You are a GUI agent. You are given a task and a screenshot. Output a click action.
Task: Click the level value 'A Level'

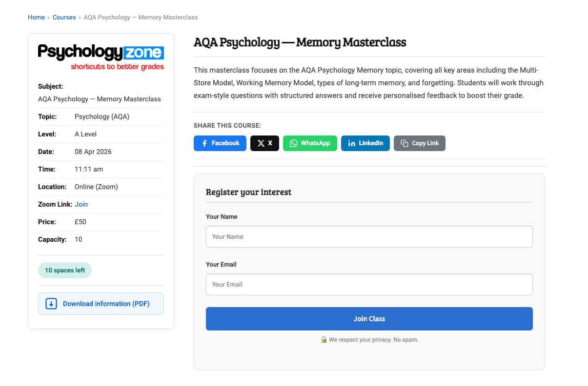click(85, 134)
